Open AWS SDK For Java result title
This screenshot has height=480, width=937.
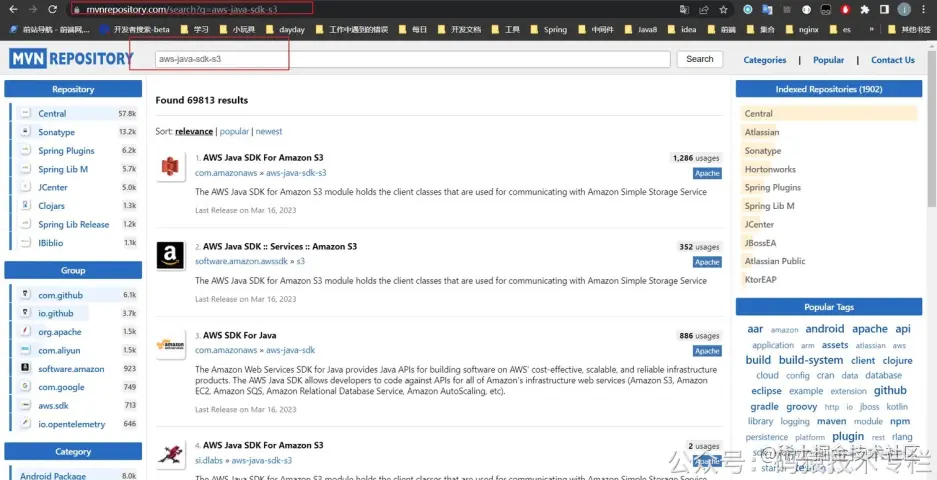click(240, 335)
